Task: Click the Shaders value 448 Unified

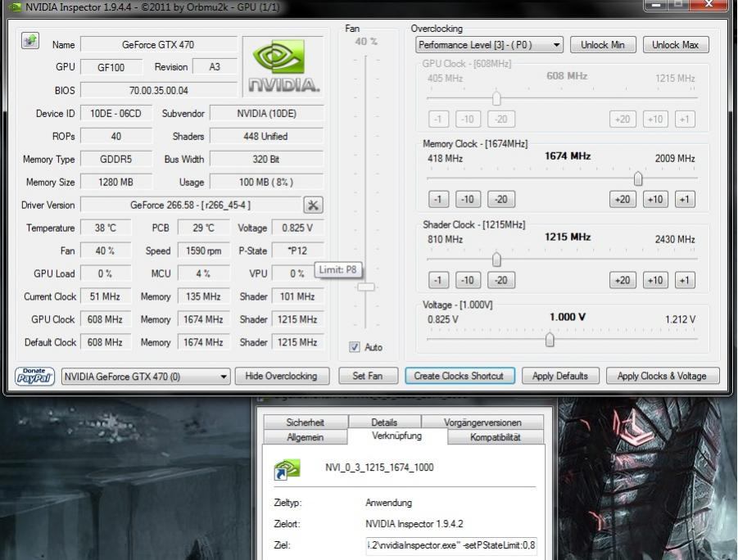Action: (266, 137)
